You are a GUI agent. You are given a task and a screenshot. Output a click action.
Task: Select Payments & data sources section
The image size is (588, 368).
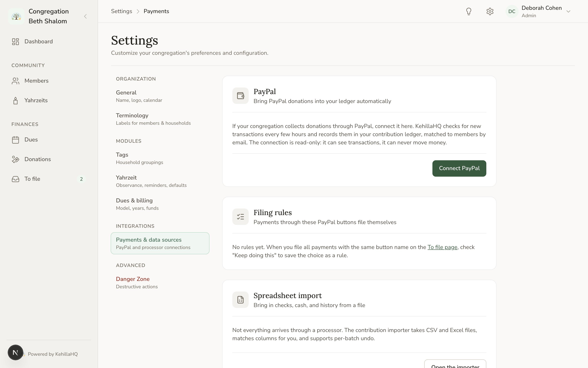coord(160,243)
